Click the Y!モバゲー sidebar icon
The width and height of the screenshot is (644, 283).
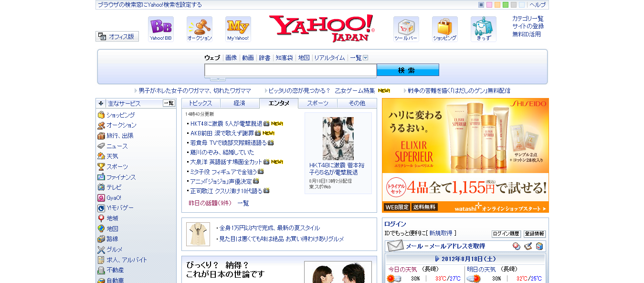click(101, 208)
